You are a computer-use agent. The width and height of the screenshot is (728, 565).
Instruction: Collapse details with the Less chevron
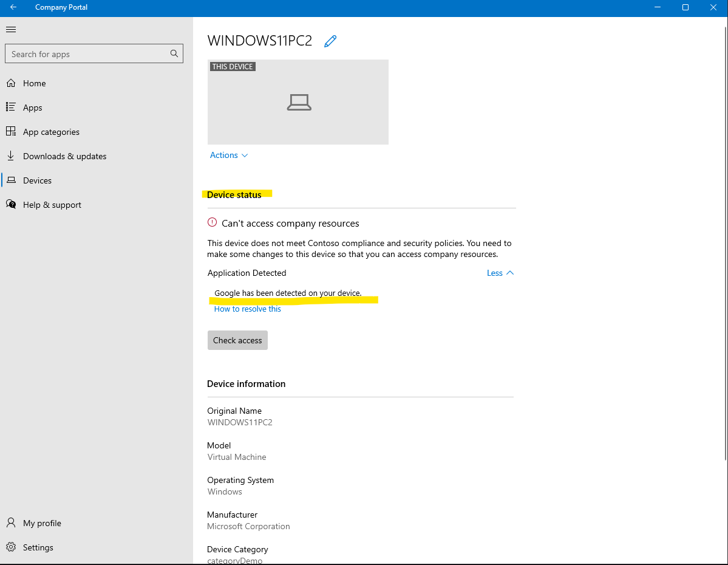point(500,273)
